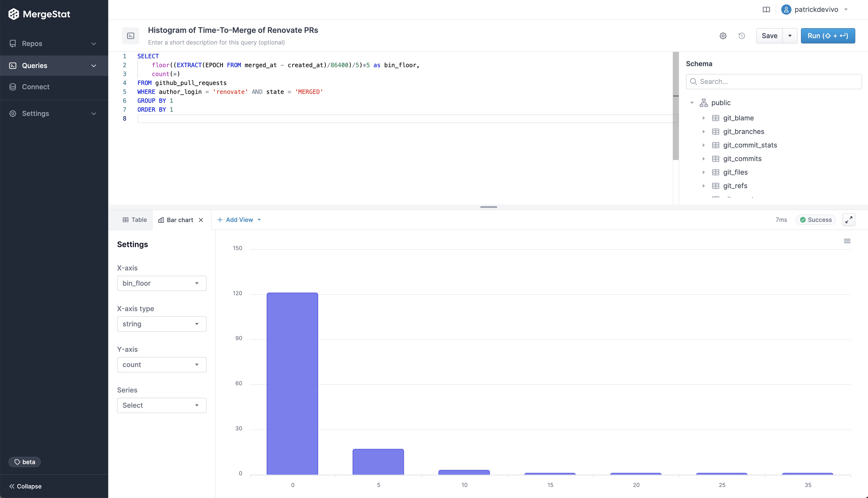The image size is (868, 498).
Task: Open the Series Select dropdown
Action: (x=162, y=405)
